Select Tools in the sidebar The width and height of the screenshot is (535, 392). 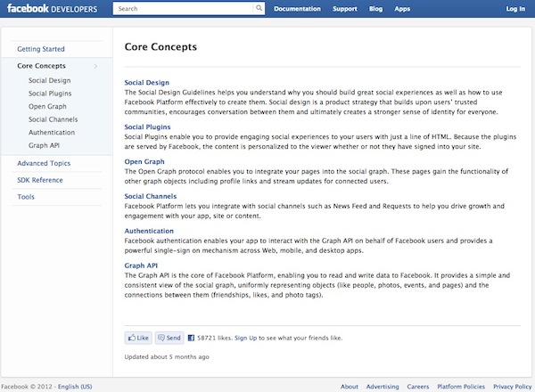point(26,197)
